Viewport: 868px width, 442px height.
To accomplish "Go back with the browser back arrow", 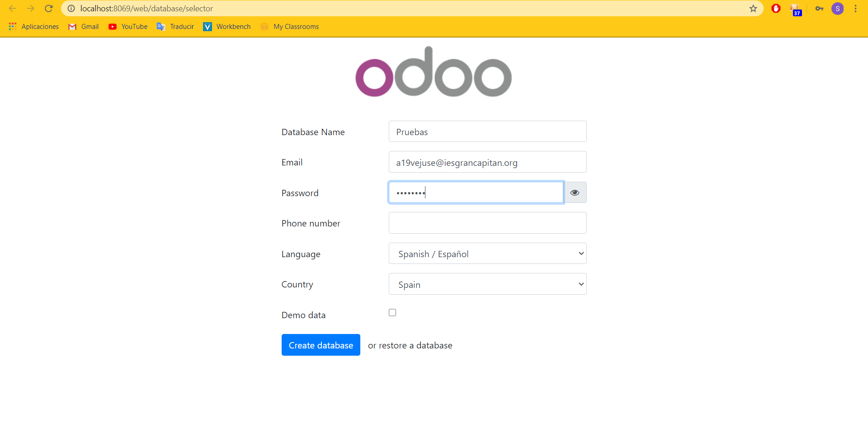I will coord(13,9).
